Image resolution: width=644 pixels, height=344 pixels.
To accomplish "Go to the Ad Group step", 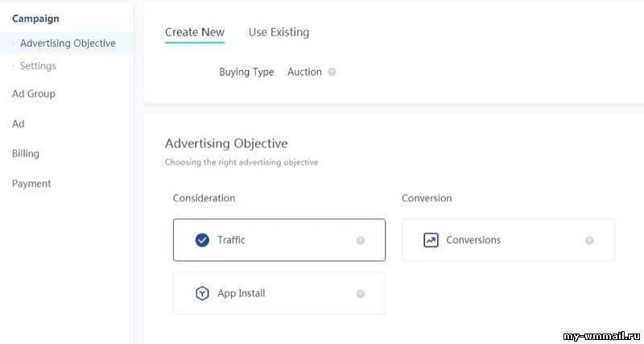I will click(34, 93).
